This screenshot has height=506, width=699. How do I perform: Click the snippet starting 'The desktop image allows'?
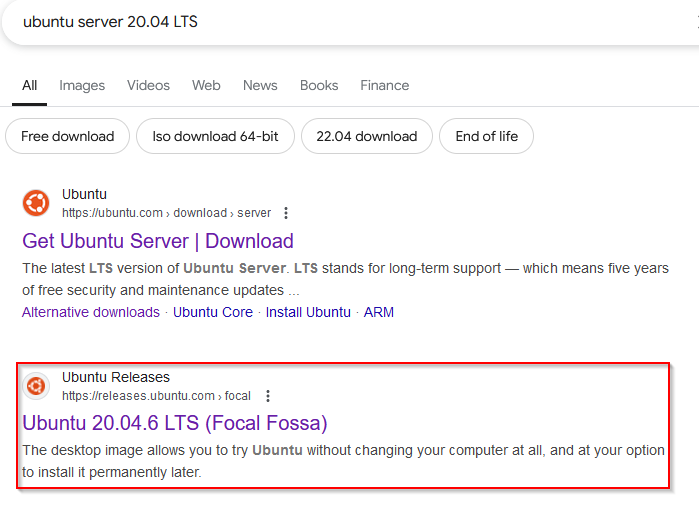[343, 461]
